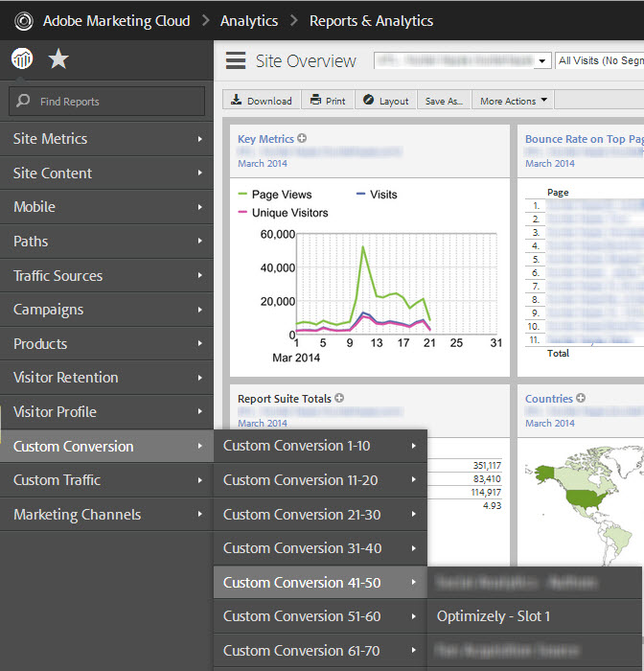Expand the Campaigns menu arrow
This screenshot has height=671, width=644.
coord(200,310)
